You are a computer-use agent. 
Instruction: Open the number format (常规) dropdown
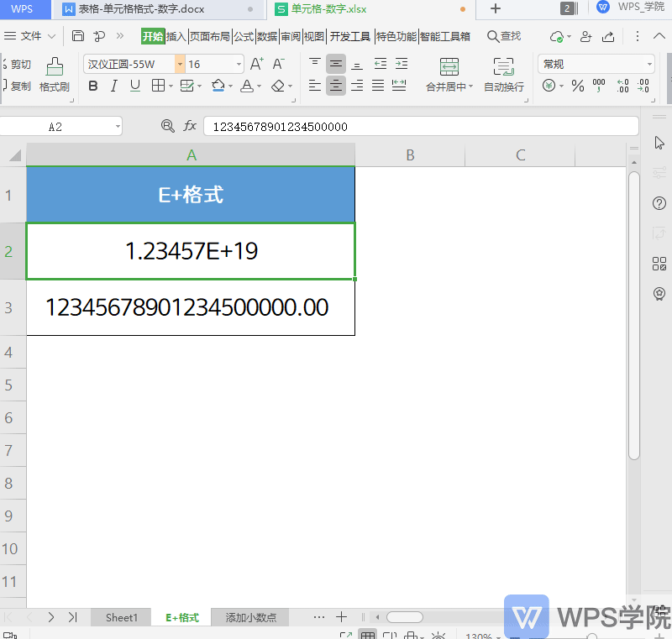[x=649, y=65]
